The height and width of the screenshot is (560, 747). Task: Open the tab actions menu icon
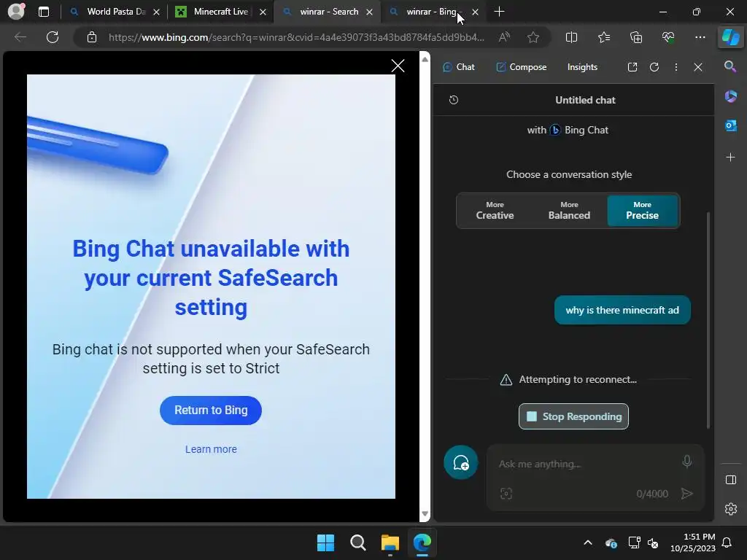tap(43, 12)
